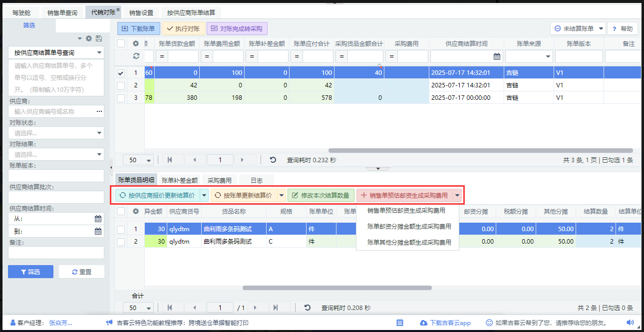Click the save filter floppy disk icon

98,38
